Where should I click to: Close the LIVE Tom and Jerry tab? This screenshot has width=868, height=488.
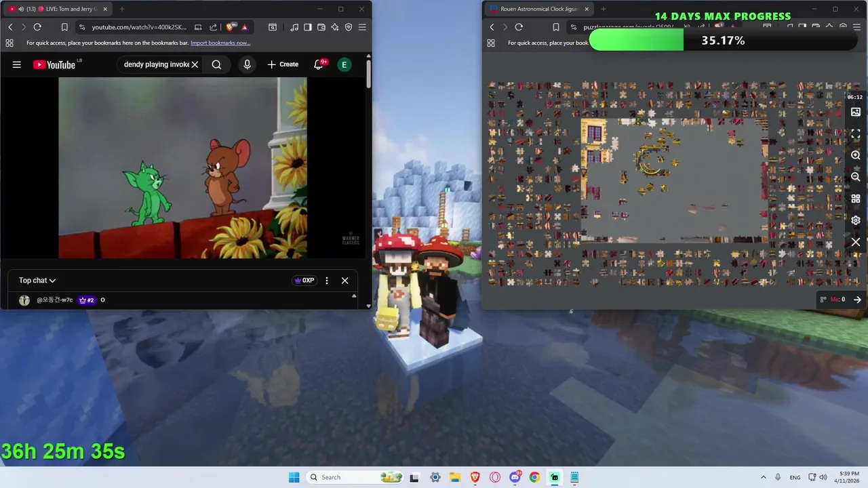tap(105, 9)
